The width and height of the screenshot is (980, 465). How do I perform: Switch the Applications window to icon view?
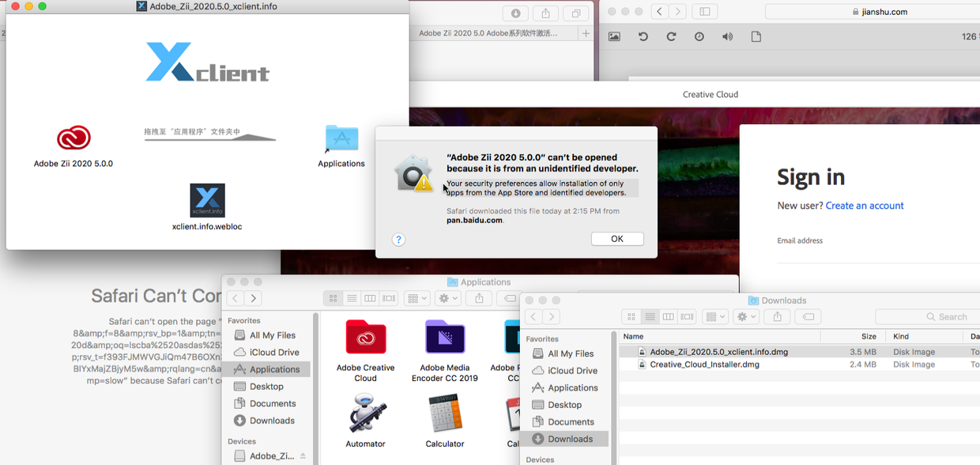pos(333,298)
